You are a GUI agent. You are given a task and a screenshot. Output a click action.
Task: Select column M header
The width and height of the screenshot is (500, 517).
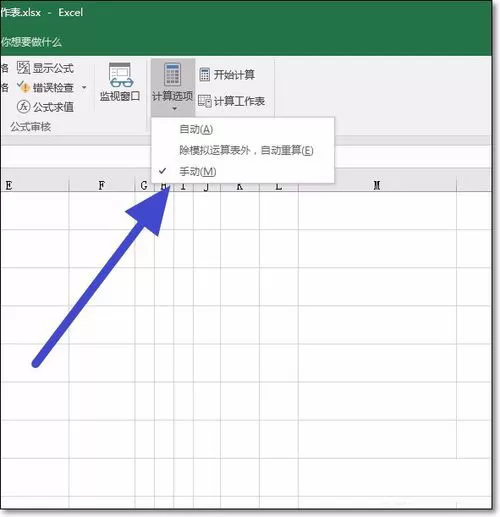coord(377,185)
